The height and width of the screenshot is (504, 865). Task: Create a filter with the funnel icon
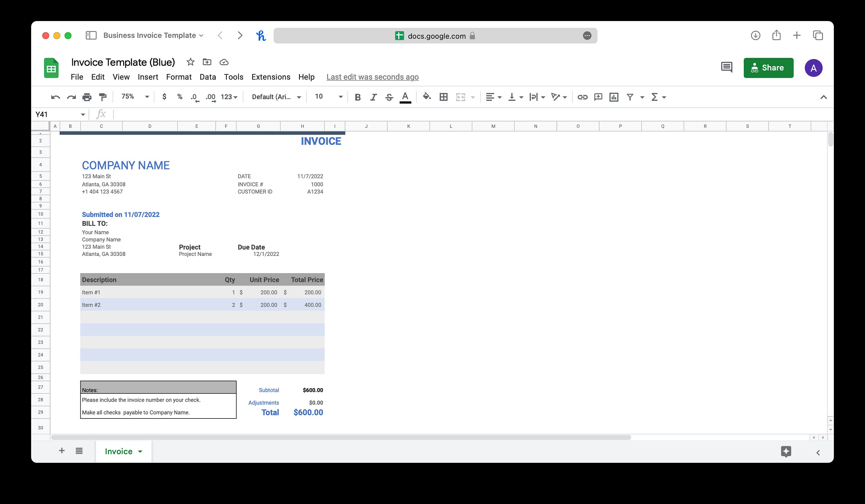coord(630,97)
